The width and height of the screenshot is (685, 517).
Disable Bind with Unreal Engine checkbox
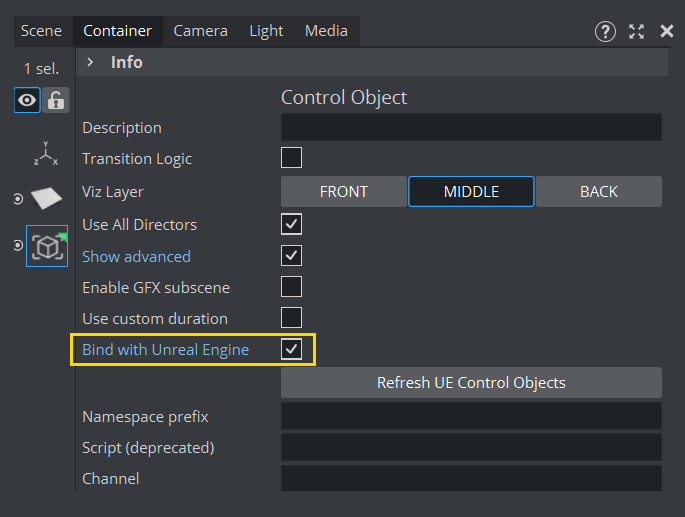tap(291, 349)
